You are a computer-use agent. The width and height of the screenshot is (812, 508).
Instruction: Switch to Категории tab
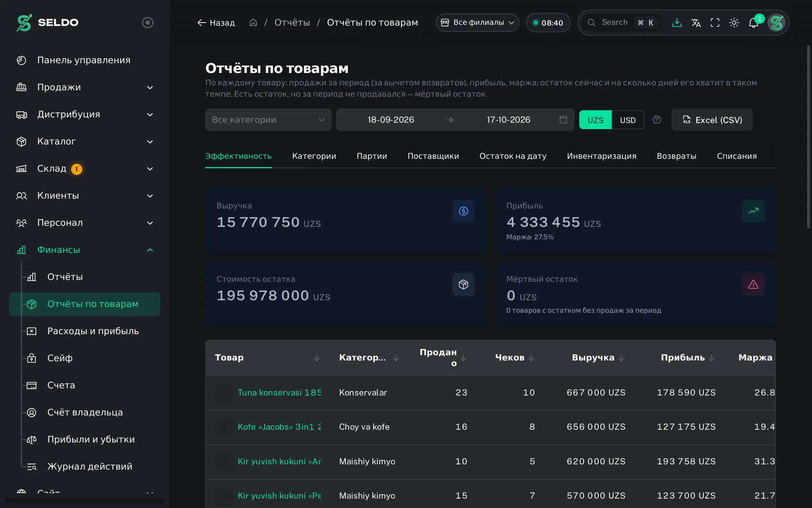point(314,156)
